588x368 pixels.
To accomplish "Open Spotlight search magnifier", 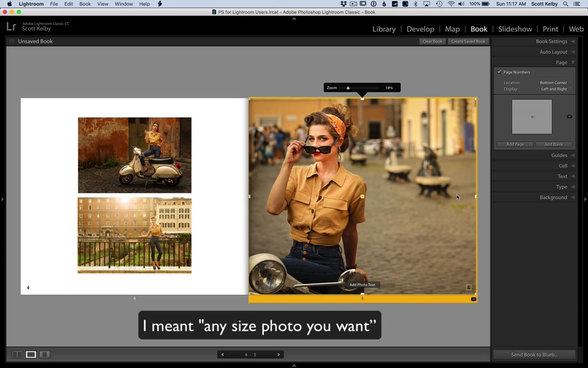I will pos(565,4).
